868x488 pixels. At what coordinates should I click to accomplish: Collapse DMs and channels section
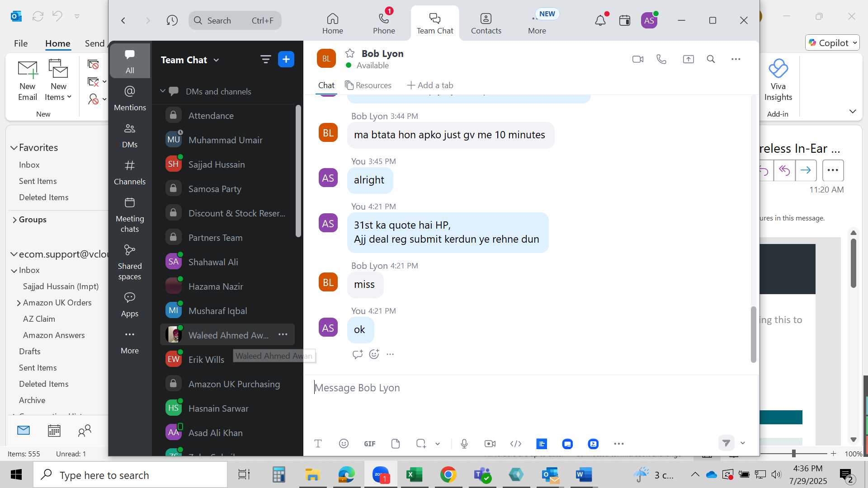point(163,91)
